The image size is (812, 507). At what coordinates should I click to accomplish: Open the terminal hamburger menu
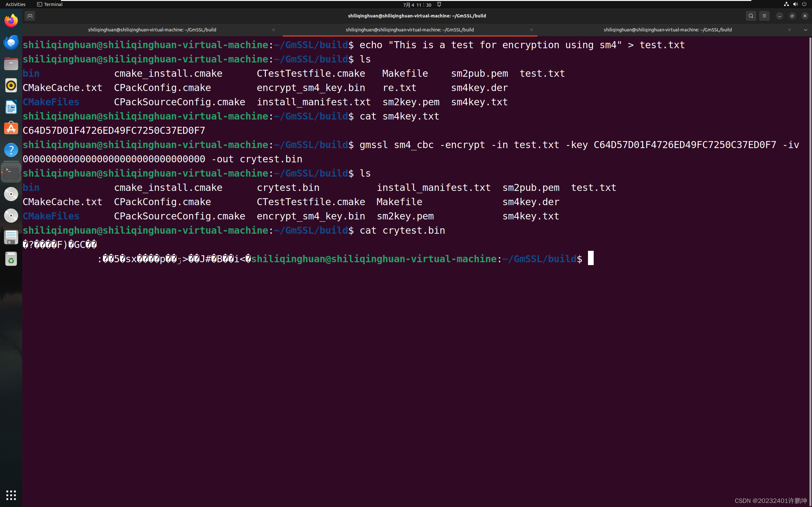click(x=764, y=16)
